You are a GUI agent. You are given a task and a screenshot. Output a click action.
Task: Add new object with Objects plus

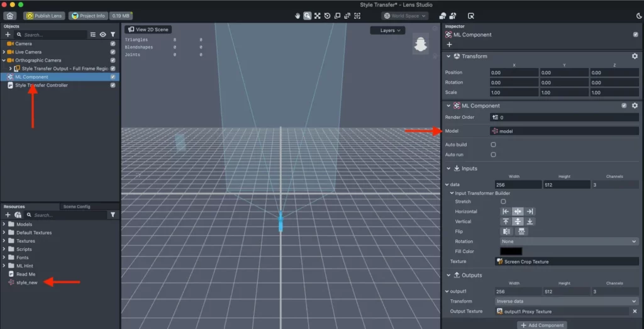(8, 35)
